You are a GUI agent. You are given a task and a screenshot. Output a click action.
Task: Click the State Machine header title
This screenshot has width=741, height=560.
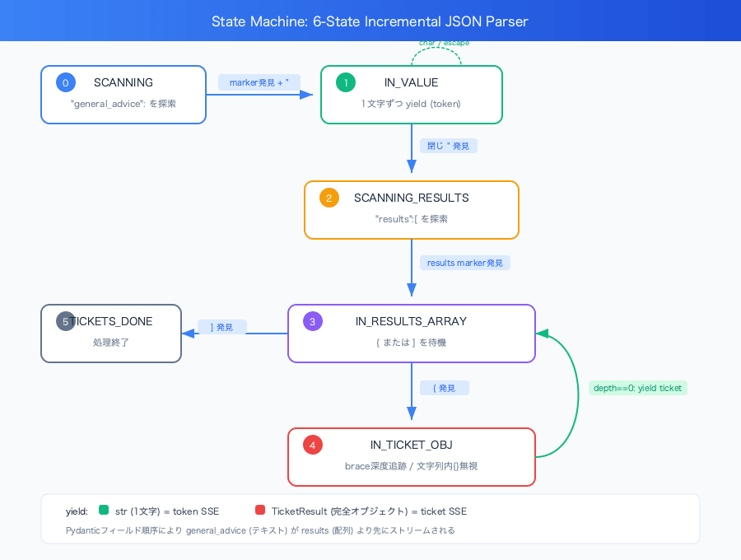click(x=370, y=21)
